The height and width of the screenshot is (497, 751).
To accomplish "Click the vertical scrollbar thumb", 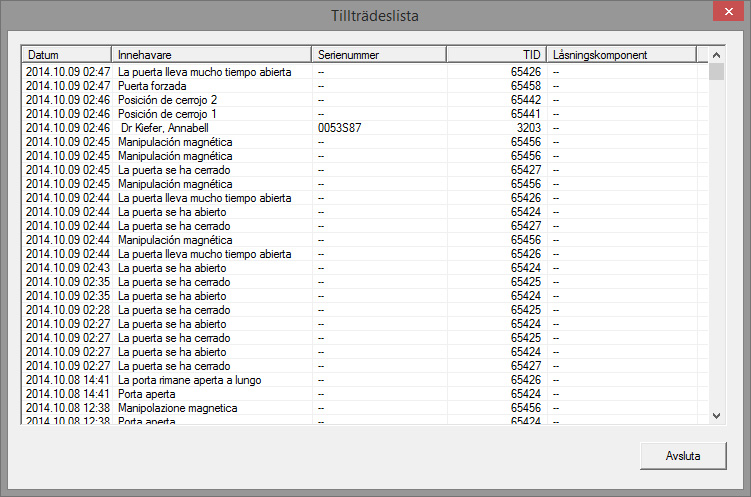I will click(x=716, y=72).
